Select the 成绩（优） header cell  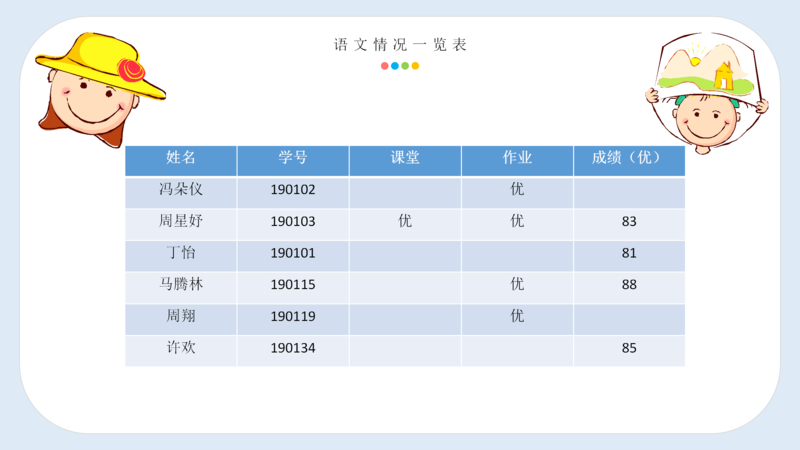point(629,161)
